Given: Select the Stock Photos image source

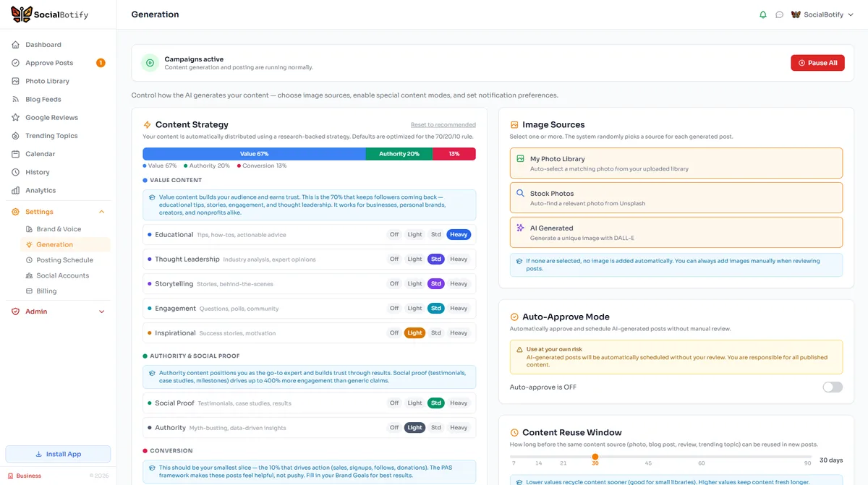Looking at the screenshot, I should [676, 197].
